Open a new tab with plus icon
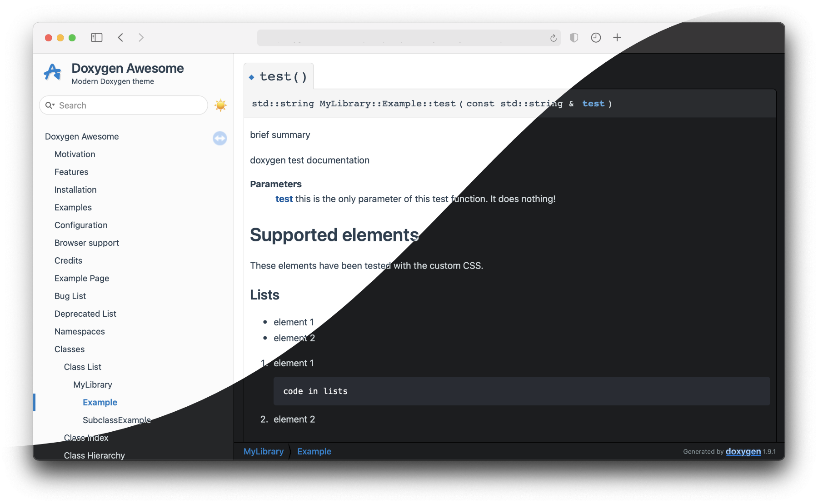The width and height of the screenshot is (818, 504). point(617,38)
